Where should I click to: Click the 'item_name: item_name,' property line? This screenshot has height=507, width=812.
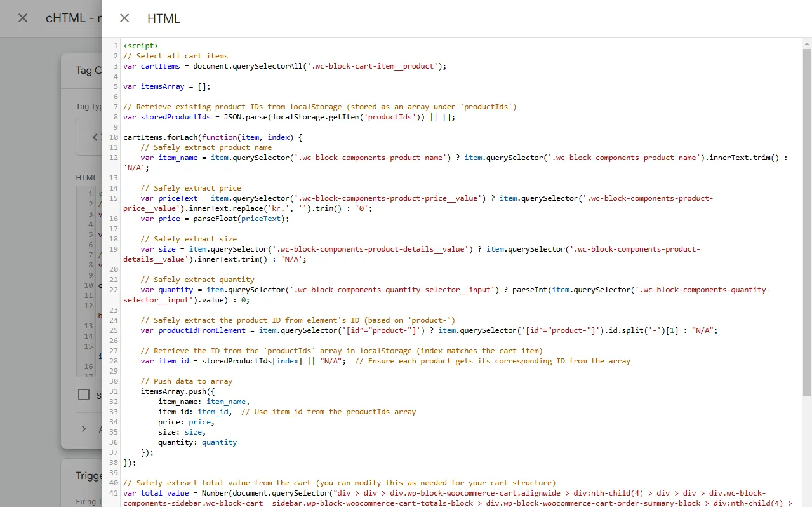[x=204, y=402]
